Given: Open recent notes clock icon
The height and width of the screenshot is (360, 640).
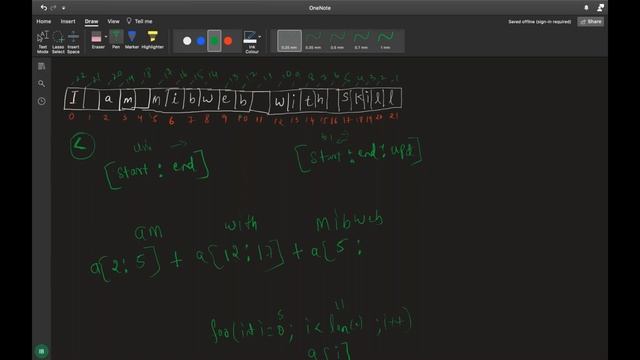Looking at the screenshot, I should click(x=42, y=101).
